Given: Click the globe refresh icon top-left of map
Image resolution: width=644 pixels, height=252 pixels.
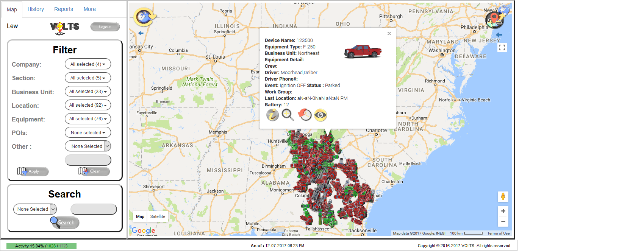Looking at the screenshot, I should point(144,17).
